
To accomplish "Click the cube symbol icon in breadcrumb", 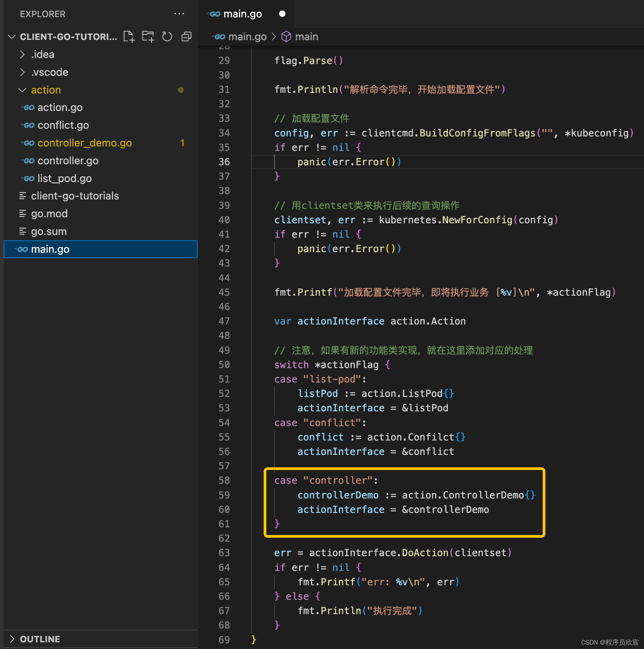I will click(286, 36).
